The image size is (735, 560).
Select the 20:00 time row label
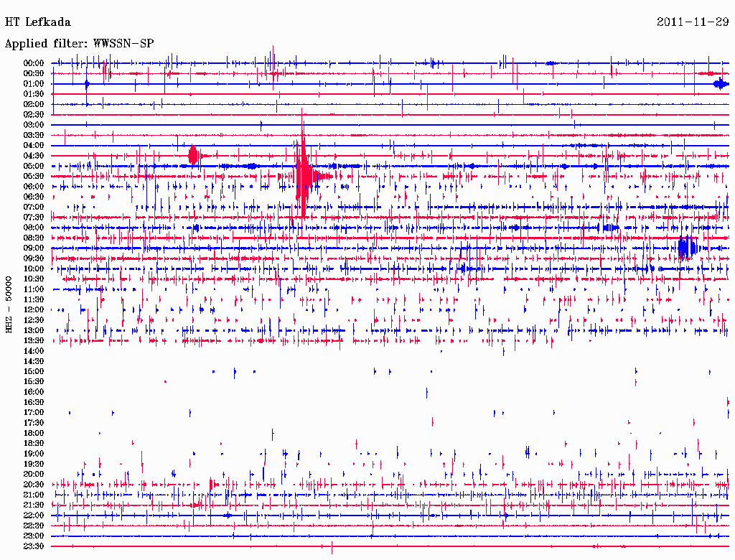tap(34, 474)
